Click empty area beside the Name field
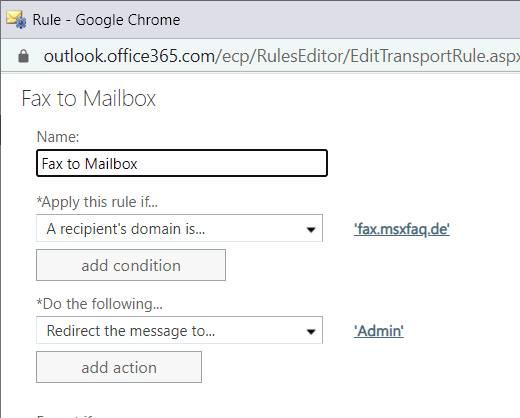Image resolution: width=520 pixels, height=418 pixels. click(417, 163)
